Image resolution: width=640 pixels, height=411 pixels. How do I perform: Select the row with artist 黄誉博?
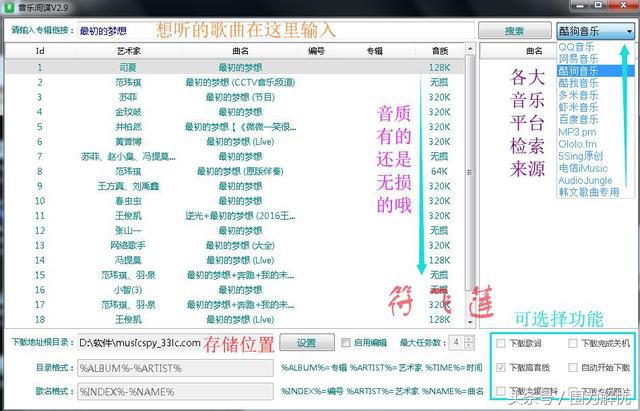[235, 142]
